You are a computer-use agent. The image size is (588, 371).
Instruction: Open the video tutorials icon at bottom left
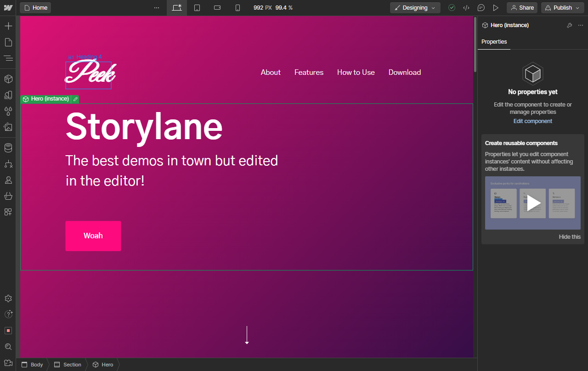(8, 363)
